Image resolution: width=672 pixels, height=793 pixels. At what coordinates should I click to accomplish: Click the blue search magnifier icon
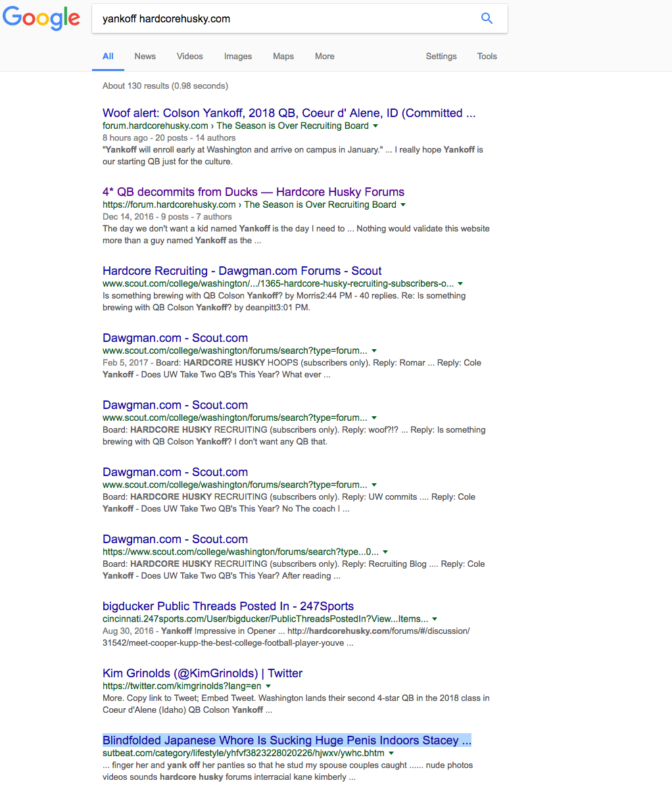(487, 18)
